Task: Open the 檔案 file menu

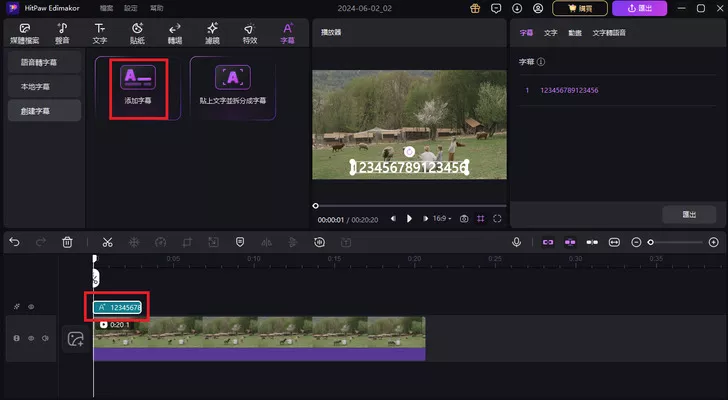Action: (x=106, y=8)
